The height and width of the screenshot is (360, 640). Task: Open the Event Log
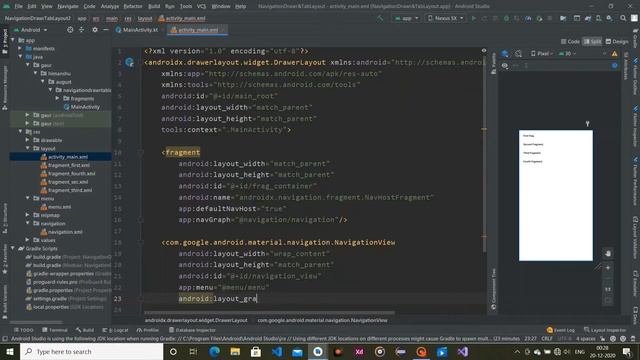pyautogui.click(x=561, y=330)
